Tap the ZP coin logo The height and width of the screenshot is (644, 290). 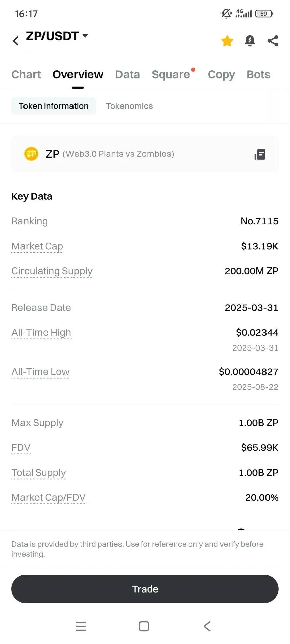click(x=31, y=154)
